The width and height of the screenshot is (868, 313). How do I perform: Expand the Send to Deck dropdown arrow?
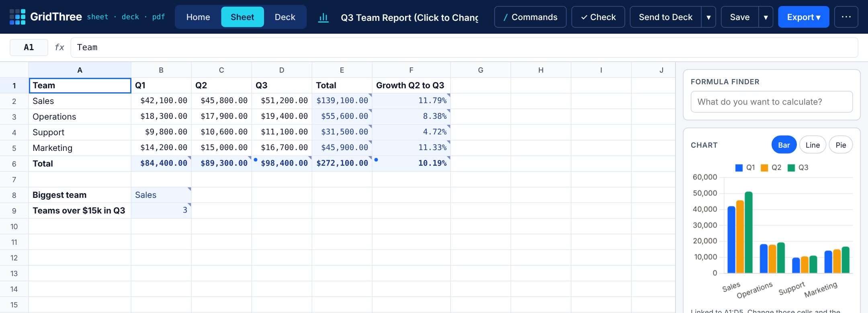tap(708, 17)
